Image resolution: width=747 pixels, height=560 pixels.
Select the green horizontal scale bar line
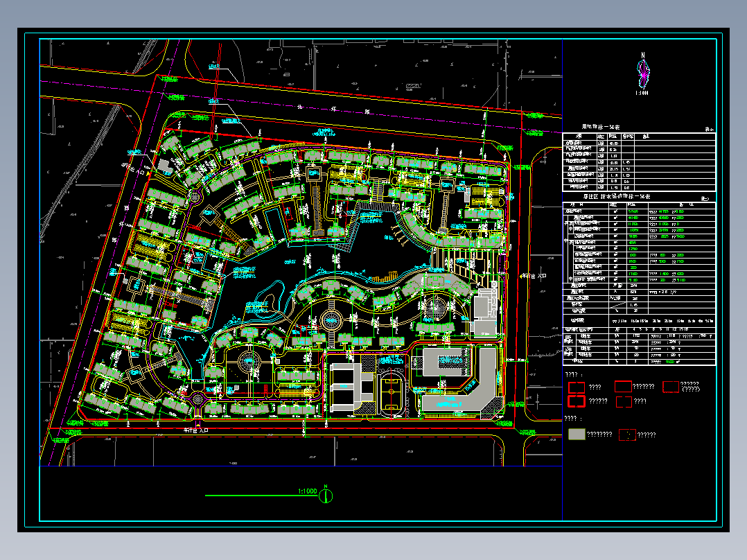pos(261,496)
